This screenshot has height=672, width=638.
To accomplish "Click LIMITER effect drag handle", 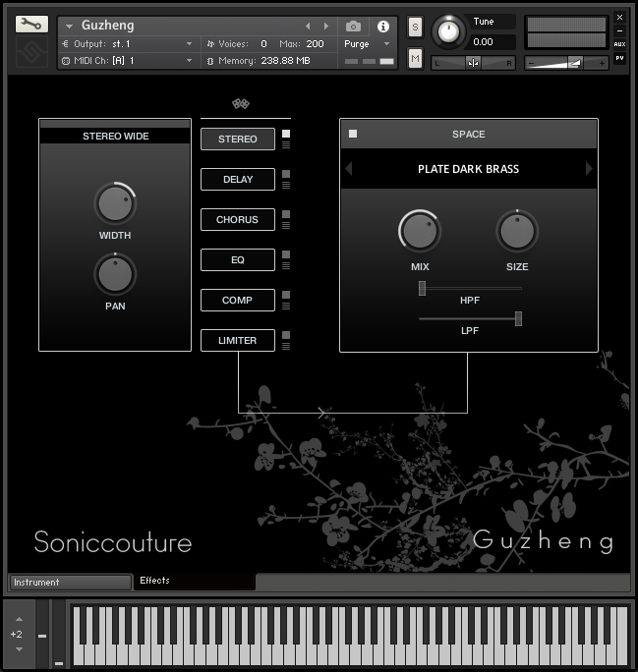I will [x=286, y=346].
